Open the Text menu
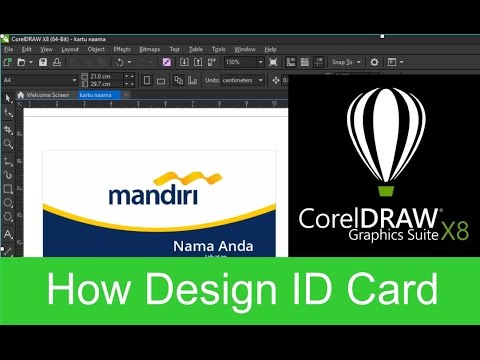 pos(174,49)
